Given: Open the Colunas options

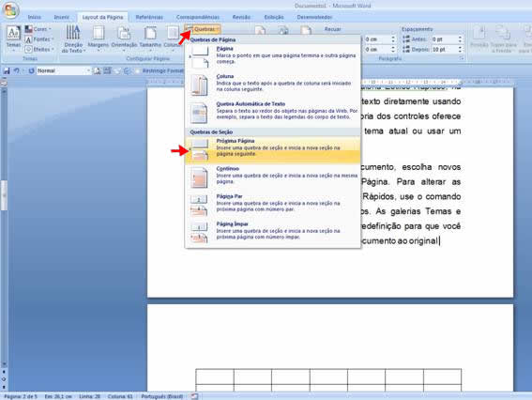Looking at the screenshot, I should pyautogui.click(x=172, y=38).
